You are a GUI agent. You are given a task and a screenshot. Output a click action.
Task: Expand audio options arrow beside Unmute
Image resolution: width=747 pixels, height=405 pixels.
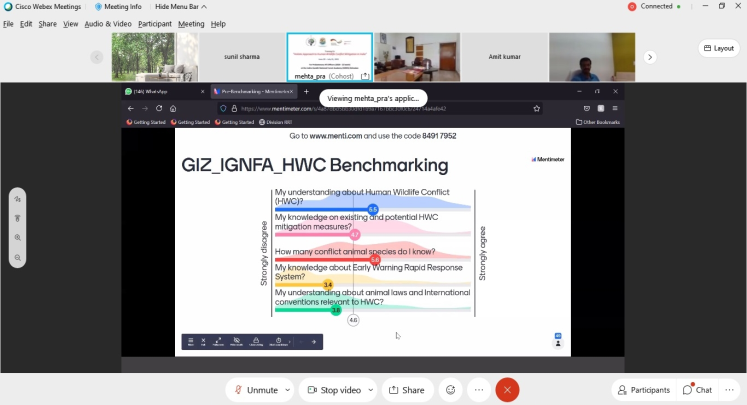(x=288, y=390)
